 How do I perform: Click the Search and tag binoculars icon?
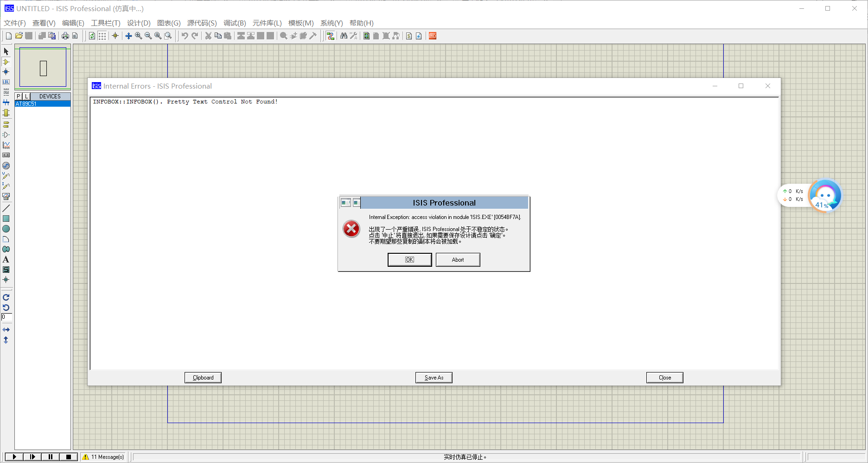click(x=344, y=36)
